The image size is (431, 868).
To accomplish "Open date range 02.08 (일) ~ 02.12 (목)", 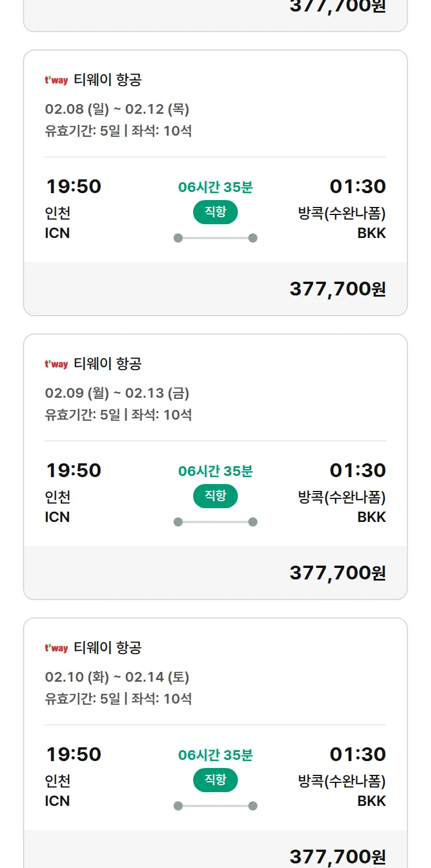I will [x=117, y=109].
